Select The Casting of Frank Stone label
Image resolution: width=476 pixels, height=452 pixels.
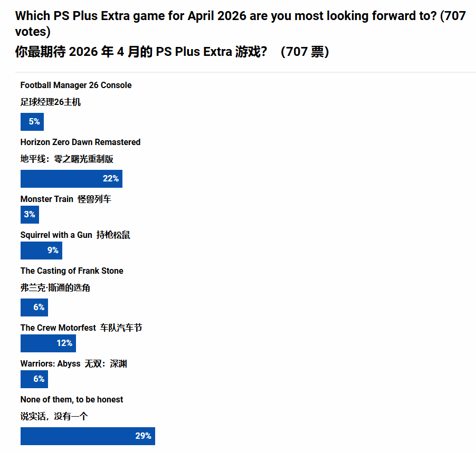72,271
